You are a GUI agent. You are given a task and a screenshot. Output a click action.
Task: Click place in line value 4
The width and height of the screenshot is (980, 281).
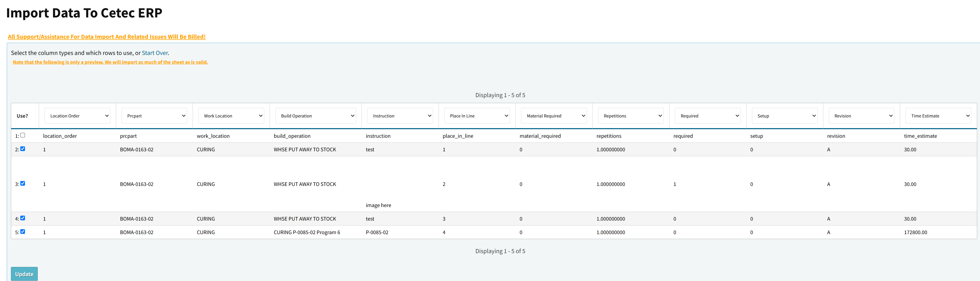coord(444,232)
